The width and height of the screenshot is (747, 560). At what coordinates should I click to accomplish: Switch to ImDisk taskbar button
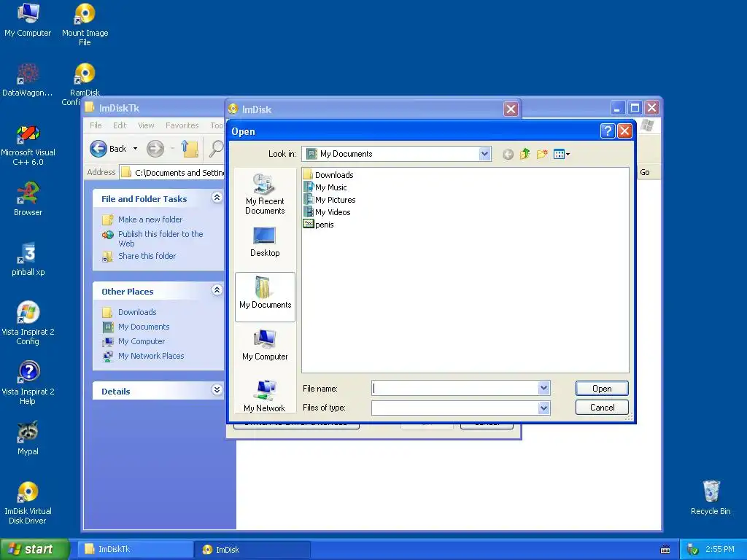pos(253,549)
